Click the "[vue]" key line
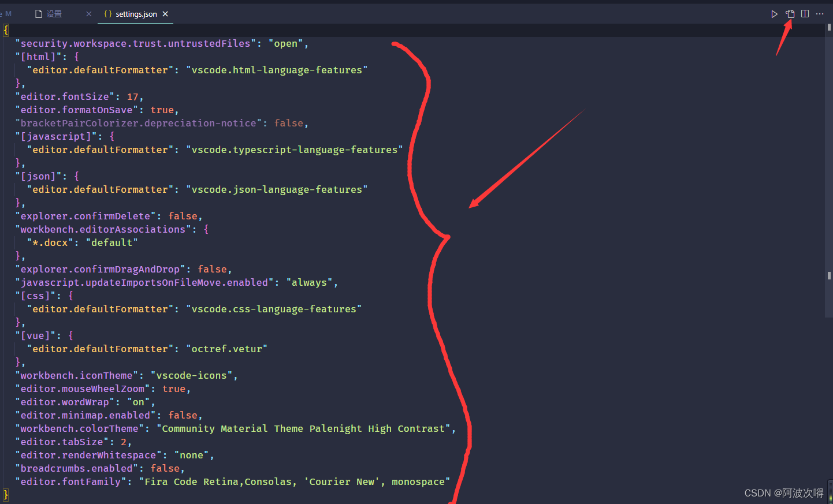The image size is (833, 504). coord(35,335)
